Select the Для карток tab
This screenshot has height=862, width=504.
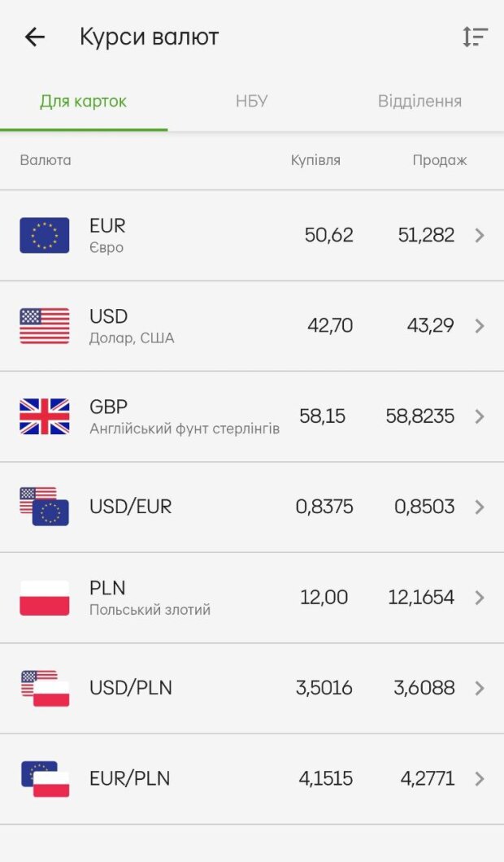[84, 102]
